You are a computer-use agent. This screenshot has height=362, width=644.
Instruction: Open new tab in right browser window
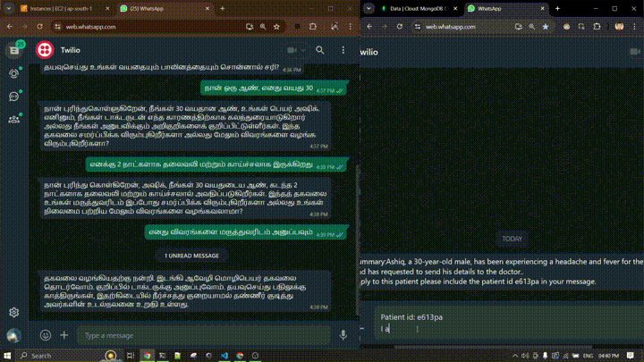coord(558,8)
